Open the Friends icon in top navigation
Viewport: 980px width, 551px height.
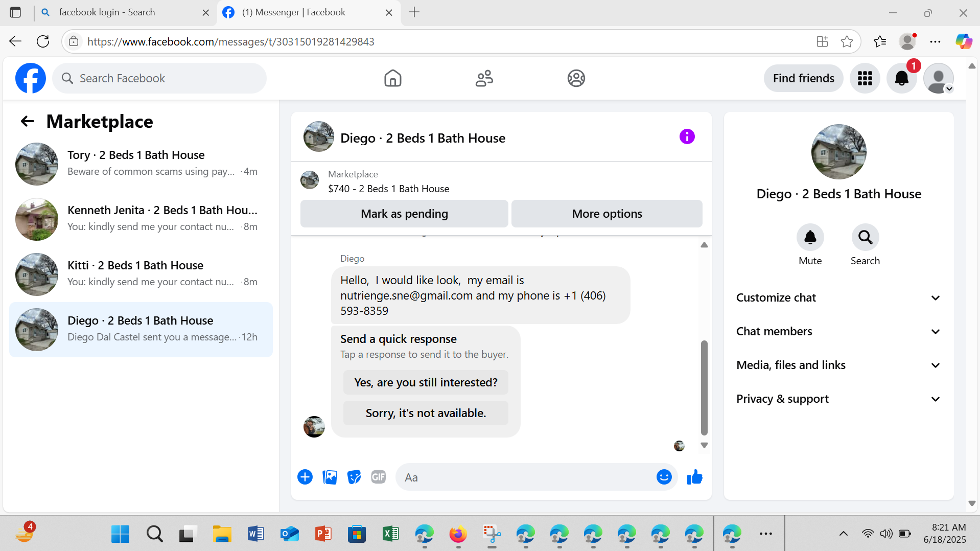[484, 78]
